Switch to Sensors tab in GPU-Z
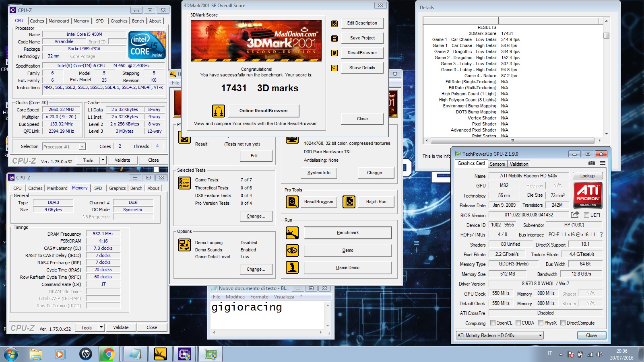This screenshot has height=362, width=644. click(497, 164)
